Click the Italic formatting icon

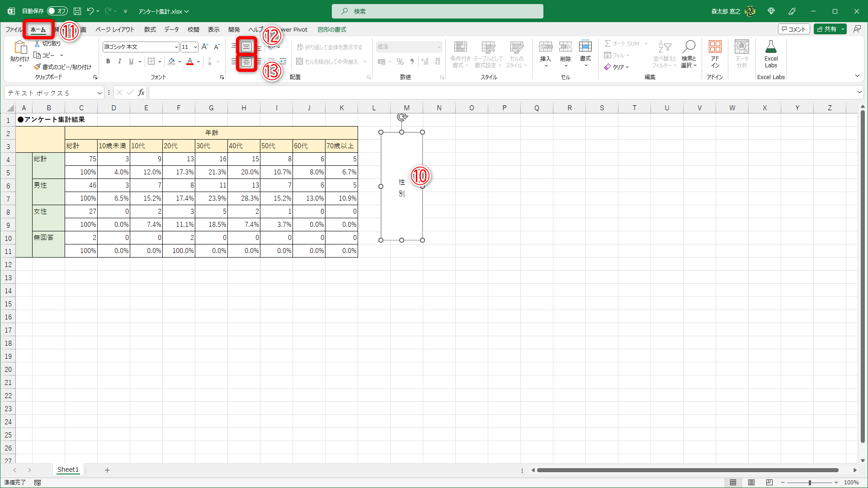119,61
